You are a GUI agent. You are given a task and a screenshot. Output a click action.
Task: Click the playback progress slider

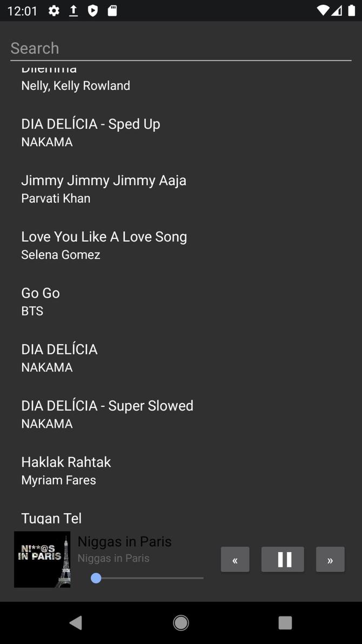(x=147, y=578)
